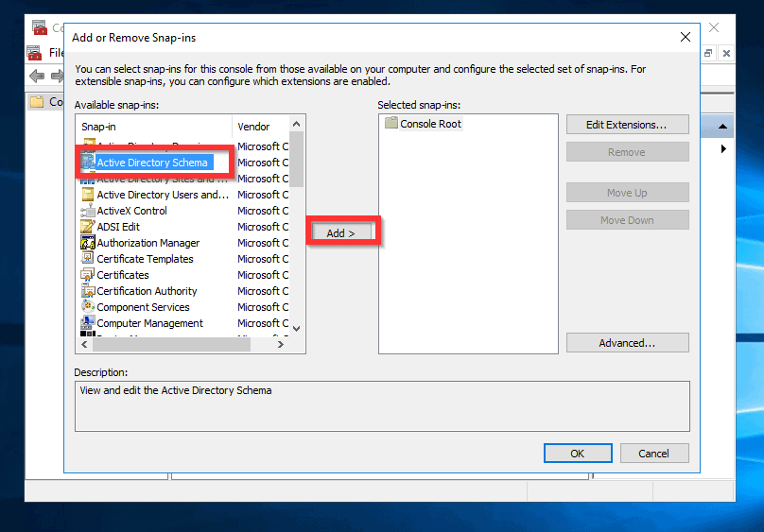Click the Active Directory Schema icon
764x532 pixels.
pyautogui.click(x=88, y=163)
